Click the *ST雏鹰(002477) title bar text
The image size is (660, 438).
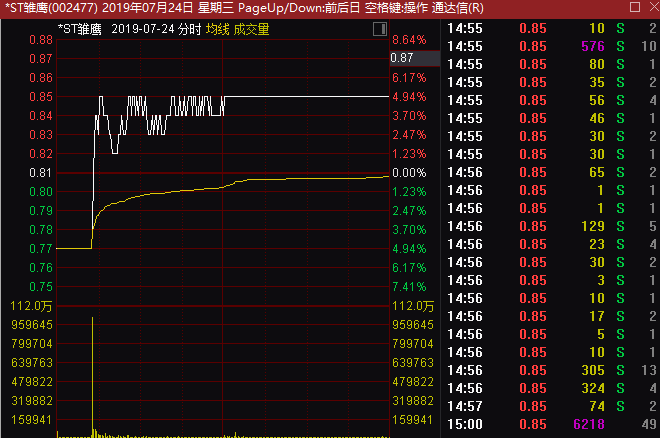[50, 8]
